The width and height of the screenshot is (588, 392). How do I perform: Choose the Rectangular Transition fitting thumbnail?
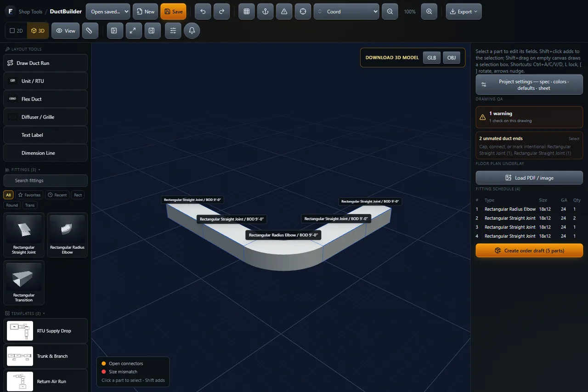[24, 283]
